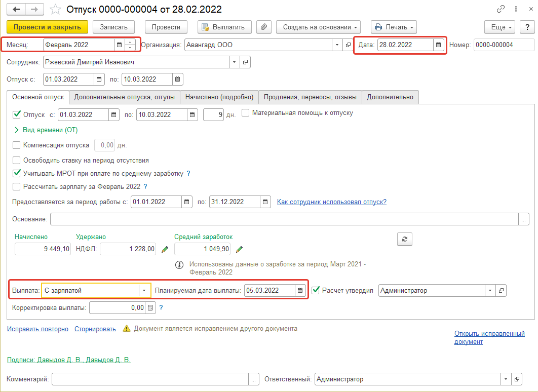Open the Ответственный record icon

click(x=517, y=379)
